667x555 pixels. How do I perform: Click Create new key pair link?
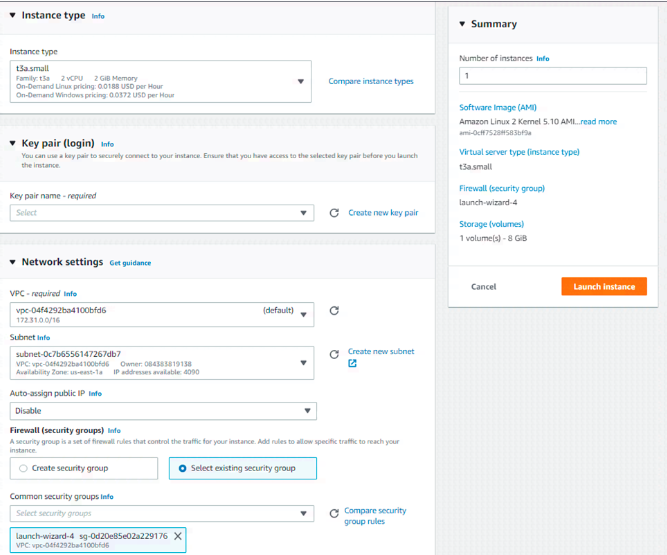pyautogui.click(x=383, y=213)
